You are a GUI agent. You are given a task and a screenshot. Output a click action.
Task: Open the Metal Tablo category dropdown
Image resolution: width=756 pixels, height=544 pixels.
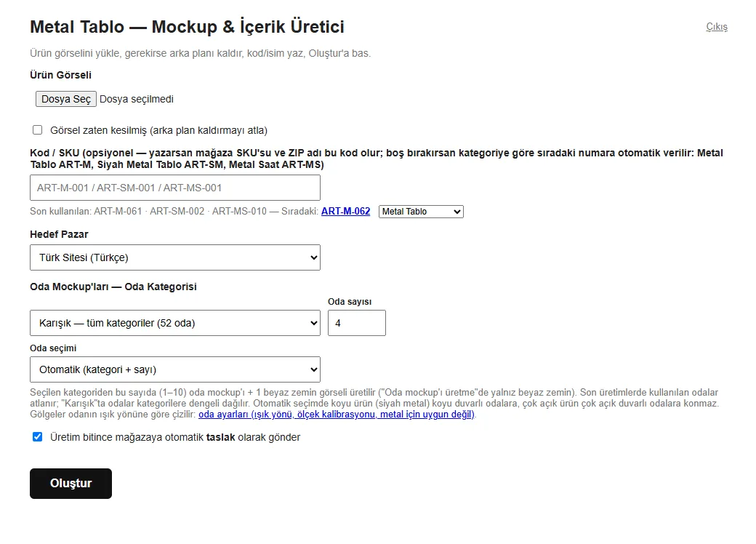pyautogui.click(x=421, y=212)
